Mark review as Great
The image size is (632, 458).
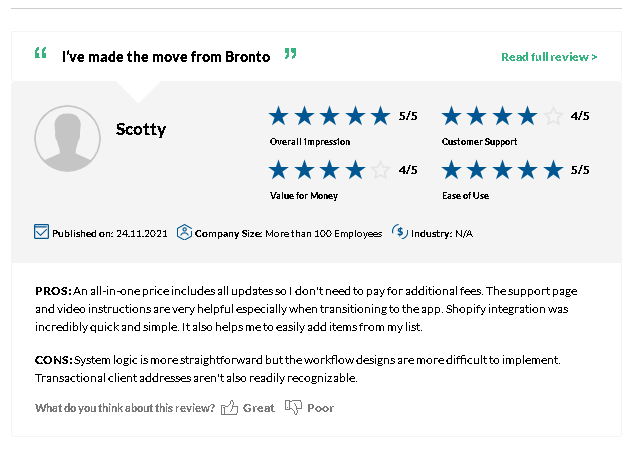(x=258, y=408)
